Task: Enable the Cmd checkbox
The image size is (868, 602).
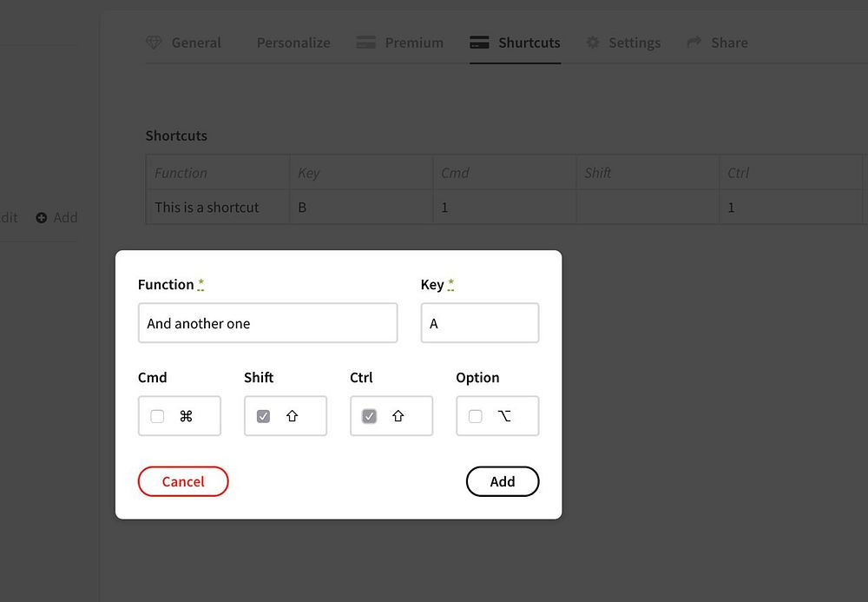Action: click(x=157, y=416)
